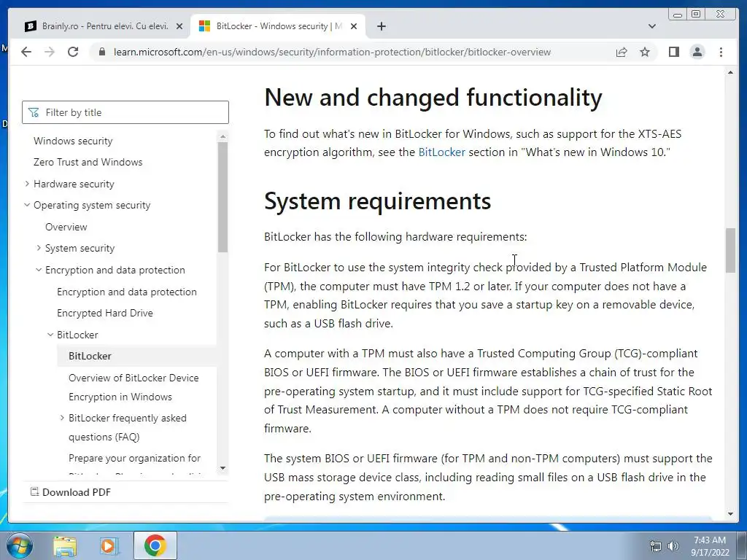The width and height of the screenshot is (747, 560).
Task: Click the network tray icon
Action: click(x=656, y=546)
